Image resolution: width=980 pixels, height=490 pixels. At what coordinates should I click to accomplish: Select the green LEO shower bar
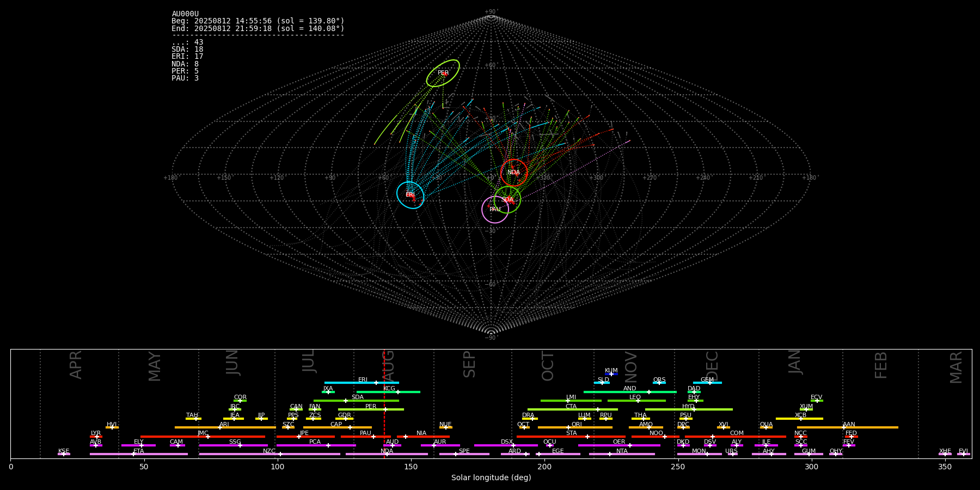click(x=636, y=401)
